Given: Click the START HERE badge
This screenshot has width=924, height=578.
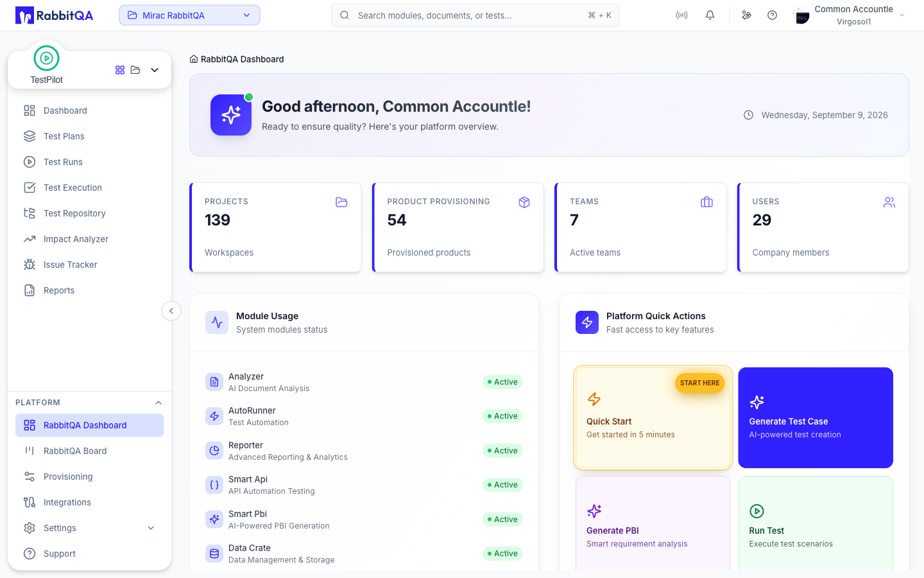Looking at the screenshot, I should [699, 383].
